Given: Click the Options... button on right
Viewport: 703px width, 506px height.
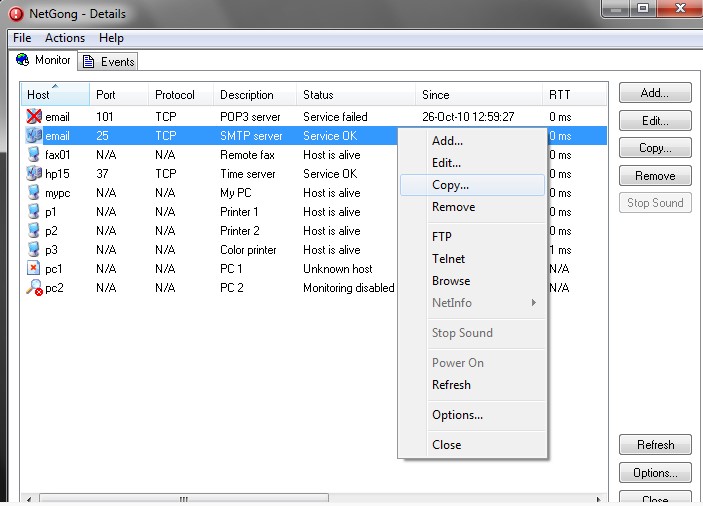Looking at the screenshot, I should 655,473.
